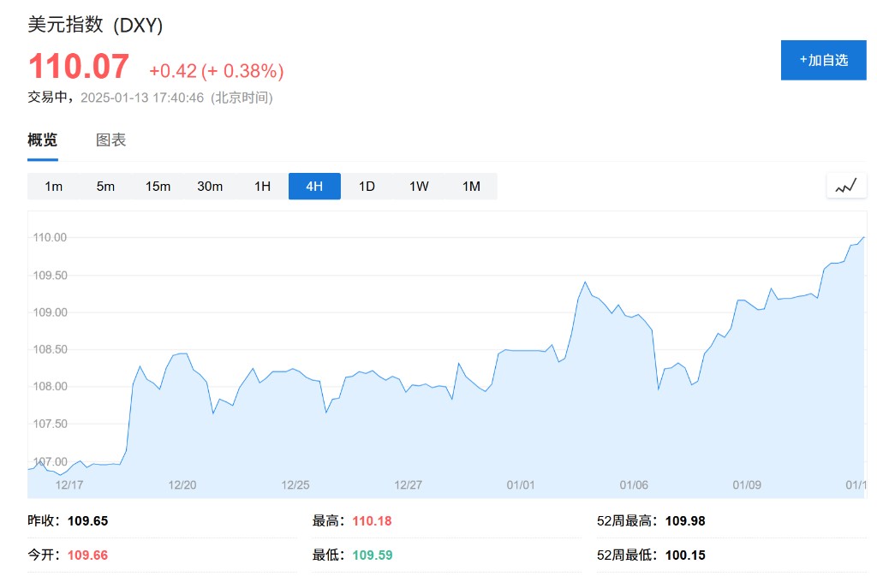Click the 12/20 date label on chart axis
Screen dimensions: 877x588
[x=182, y=484]
